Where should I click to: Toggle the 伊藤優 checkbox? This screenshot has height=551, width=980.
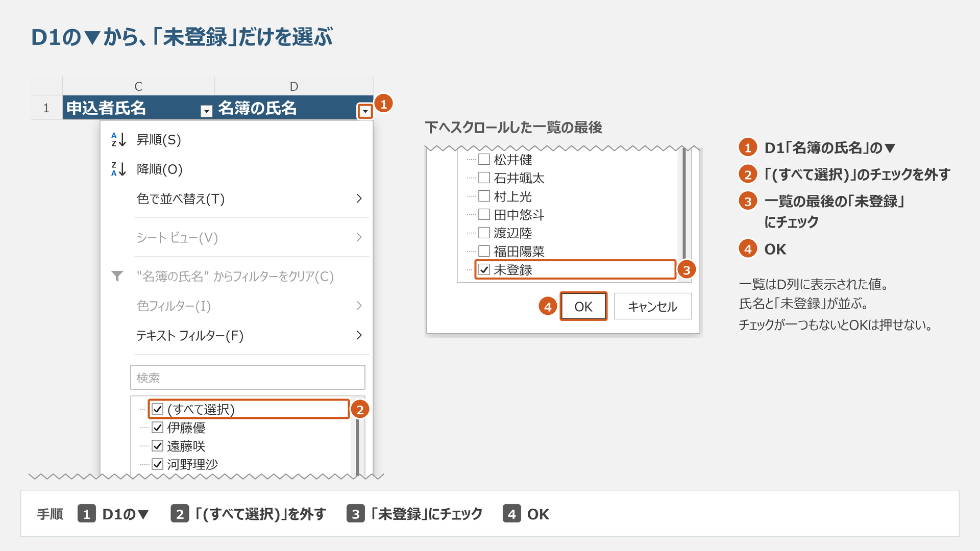point(158,428)
